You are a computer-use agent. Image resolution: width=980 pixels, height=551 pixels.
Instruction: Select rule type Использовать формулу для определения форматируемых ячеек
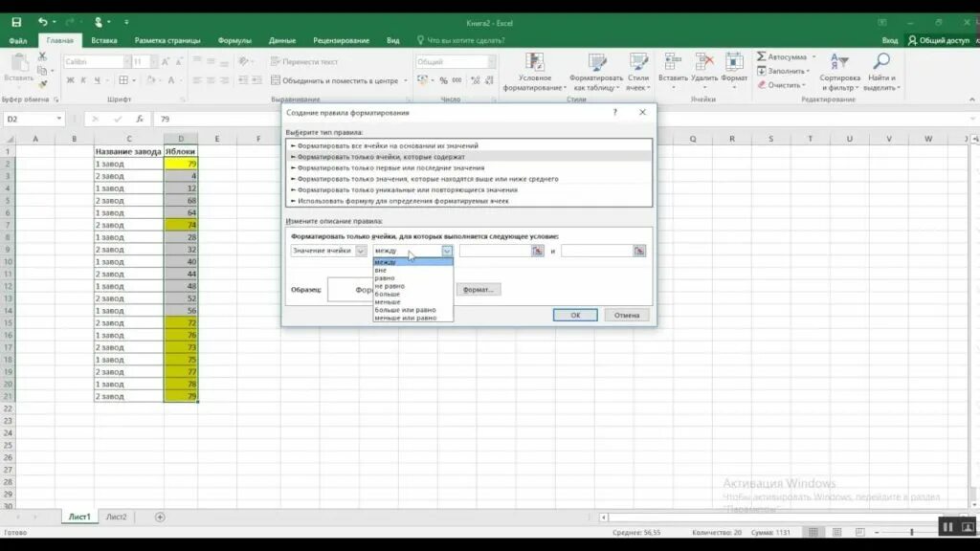(469, 201)
